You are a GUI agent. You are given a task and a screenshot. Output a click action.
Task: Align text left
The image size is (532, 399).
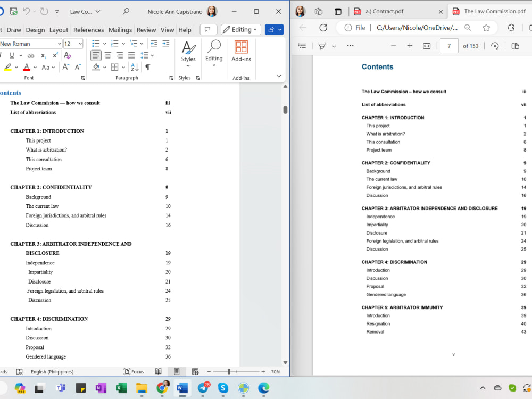point(96,55)
